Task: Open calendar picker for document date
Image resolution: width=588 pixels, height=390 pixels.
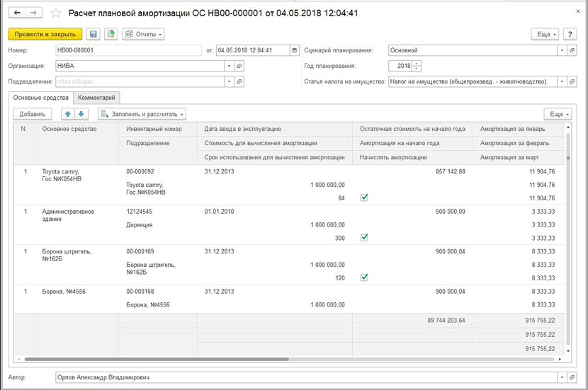Action: point(295,50)
